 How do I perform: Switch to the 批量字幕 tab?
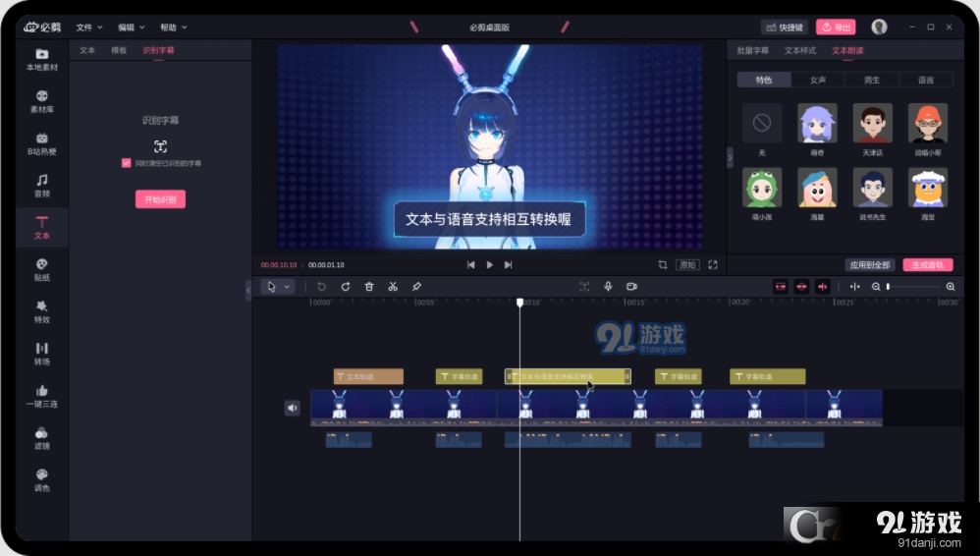point(752,51)
